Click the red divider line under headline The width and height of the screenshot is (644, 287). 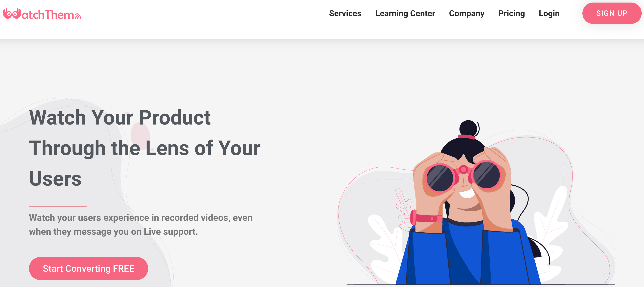[58, 206]
